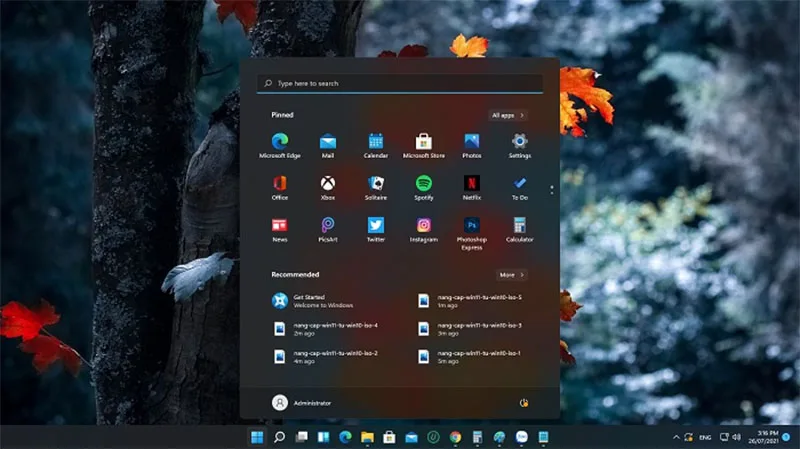This screenshot has width=800, height=449.
Task: Expand hidden system tray icons
Action: click(676, 437)
